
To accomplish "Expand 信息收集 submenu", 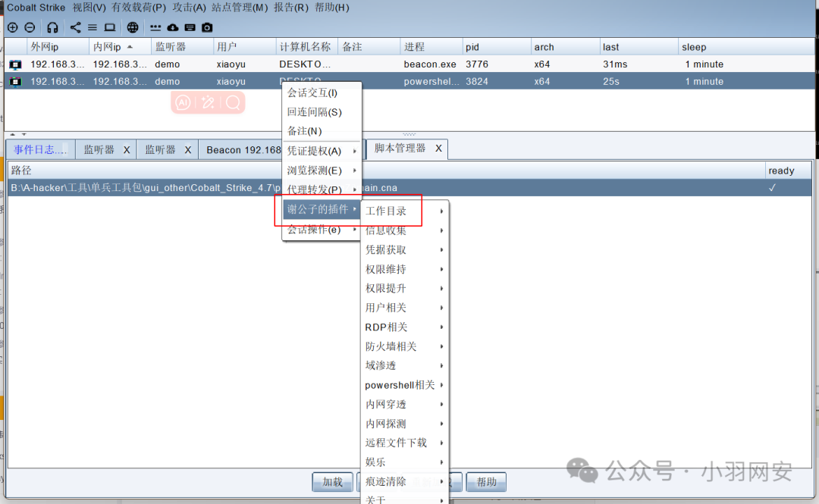I will pos(405,230).
